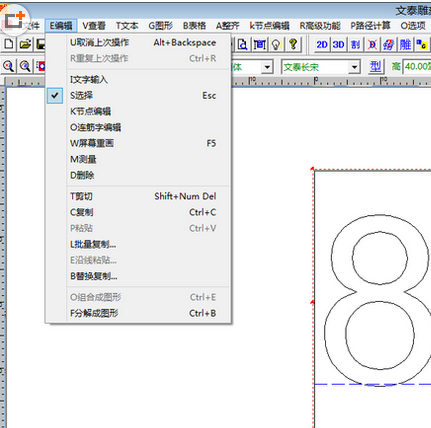Click the Open file folder icon

click(25, 44)
